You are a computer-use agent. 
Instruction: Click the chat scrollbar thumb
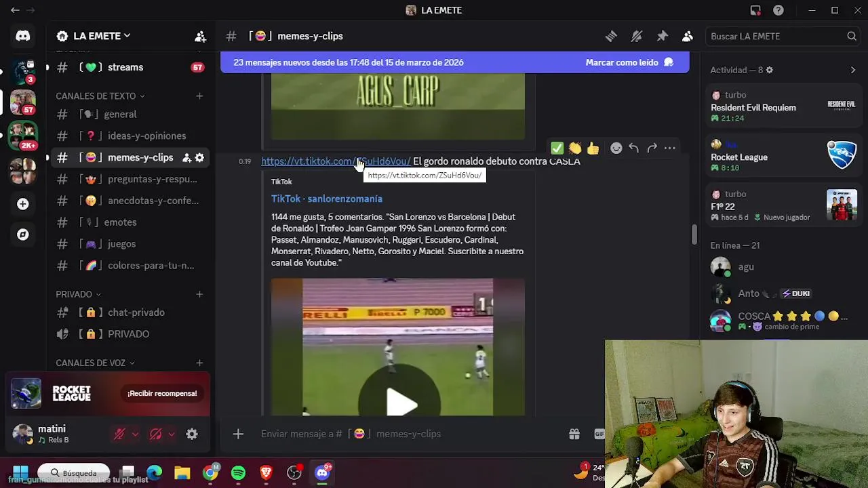tap(694, 234)
